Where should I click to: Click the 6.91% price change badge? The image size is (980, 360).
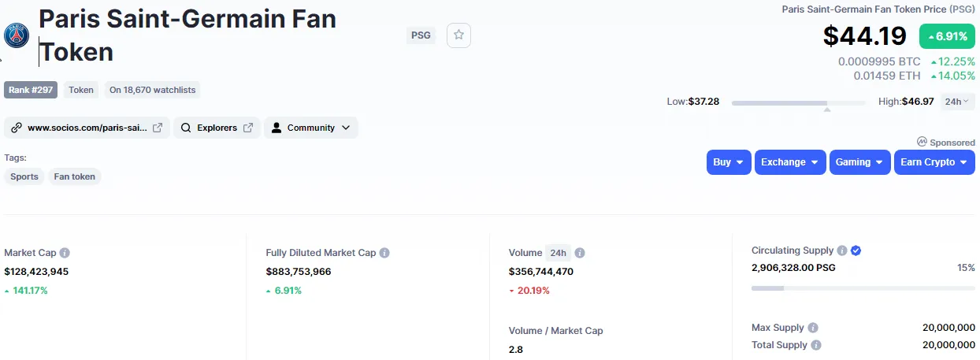[x=947, y=36]
